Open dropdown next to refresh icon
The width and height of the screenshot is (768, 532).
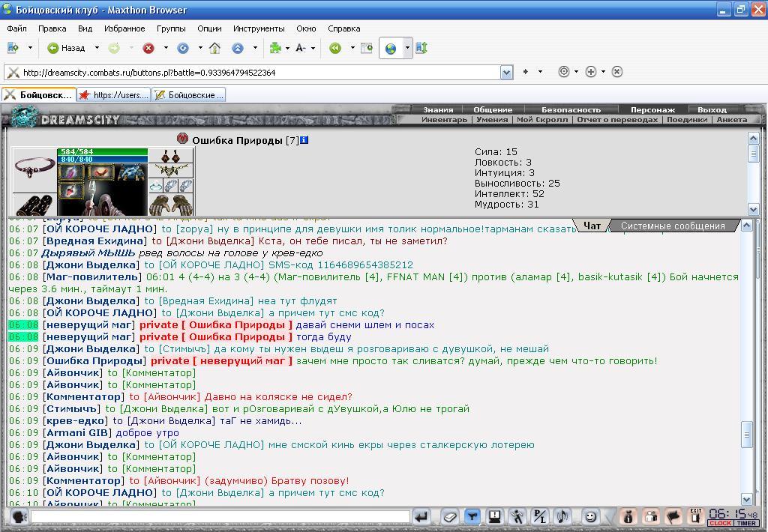(x=199, y=48)
